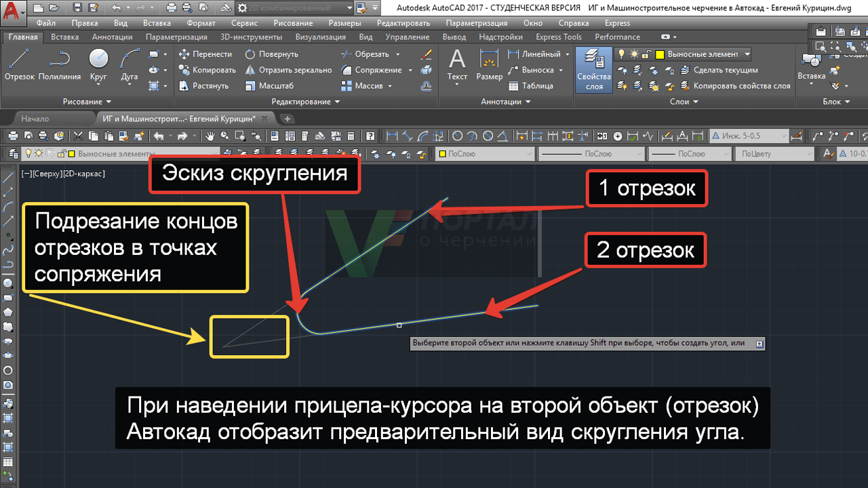The height and width of the screenshot is (488, 868).
Task: Click the Растянуть stretch tool
Action: click(203, 86)
